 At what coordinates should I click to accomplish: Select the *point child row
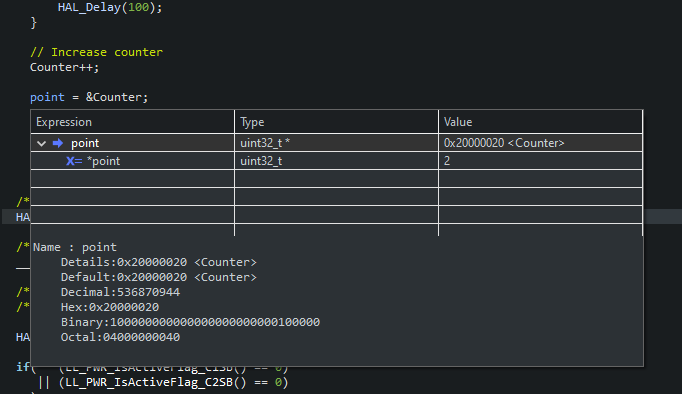click(336, 161)
